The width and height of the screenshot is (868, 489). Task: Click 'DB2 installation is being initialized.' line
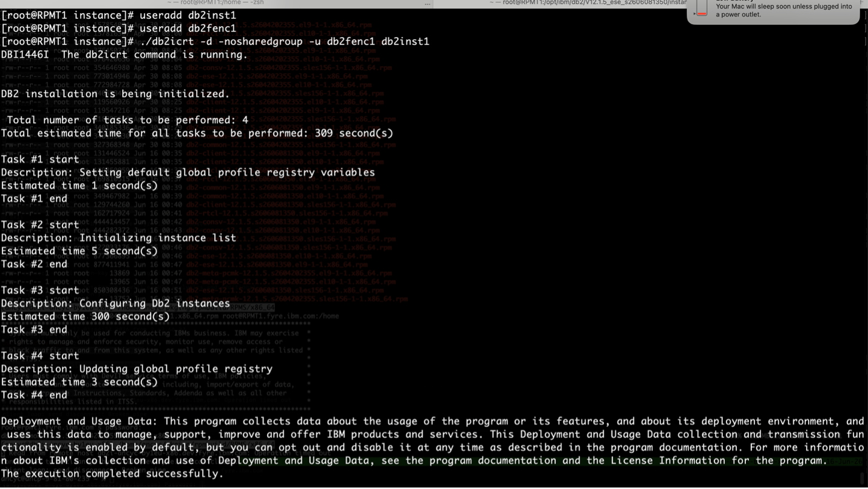click(x=115, y=94)
